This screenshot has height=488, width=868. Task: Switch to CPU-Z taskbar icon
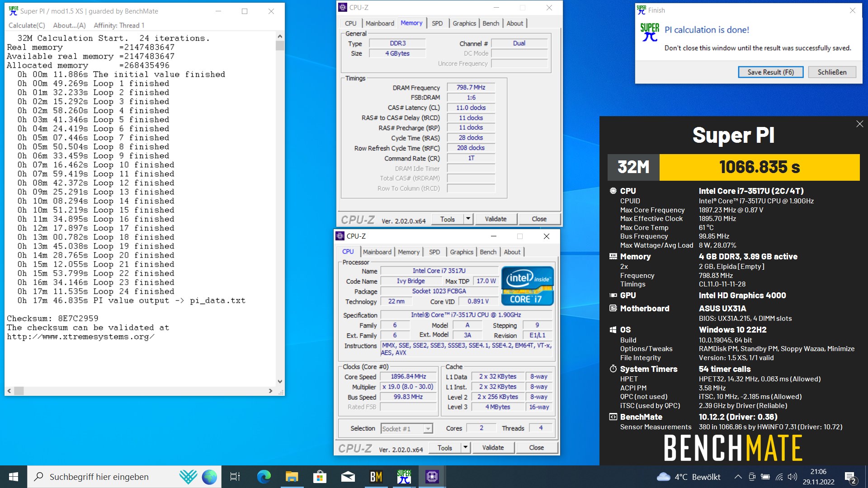[432, 477]
